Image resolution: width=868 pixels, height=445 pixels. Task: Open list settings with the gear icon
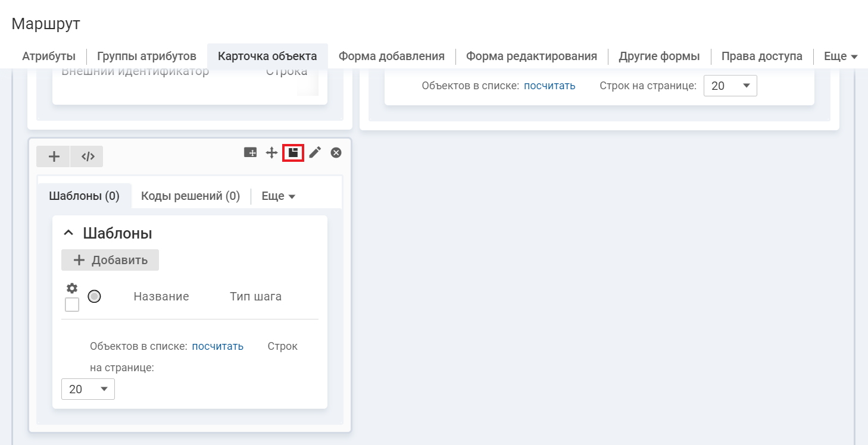(72, 289)
